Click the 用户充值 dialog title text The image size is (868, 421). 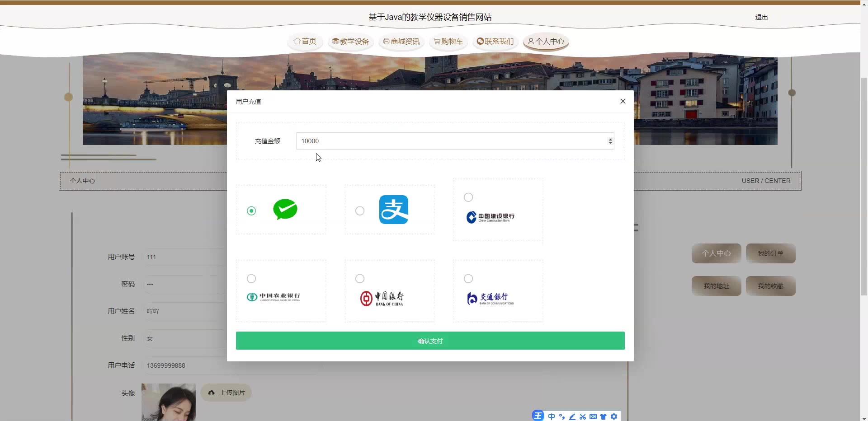coord(248,102)
